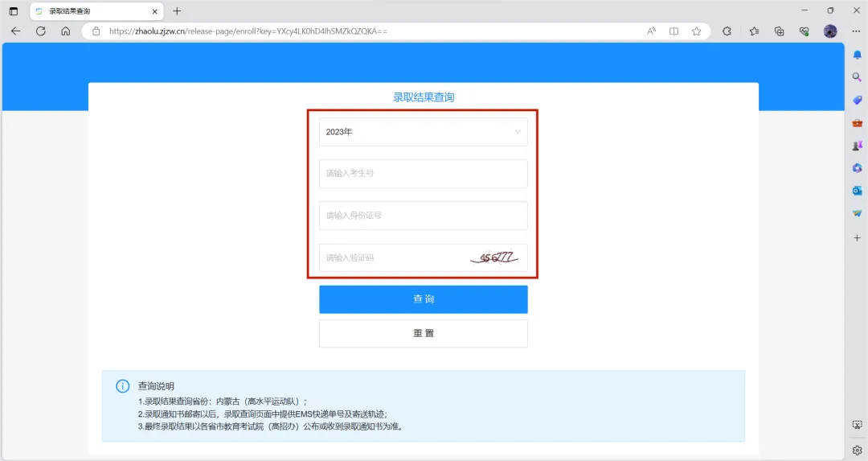Open tab actions menu

point(14,11)
